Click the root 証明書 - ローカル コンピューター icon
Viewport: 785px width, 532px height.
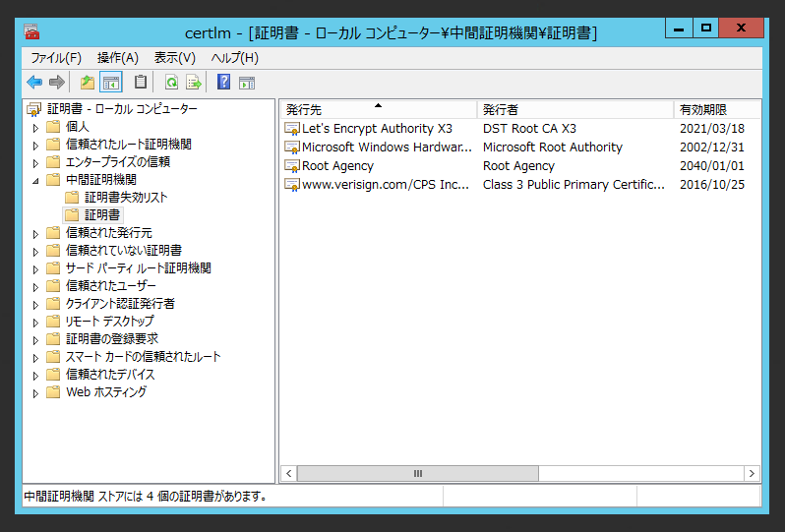(34, 109)
